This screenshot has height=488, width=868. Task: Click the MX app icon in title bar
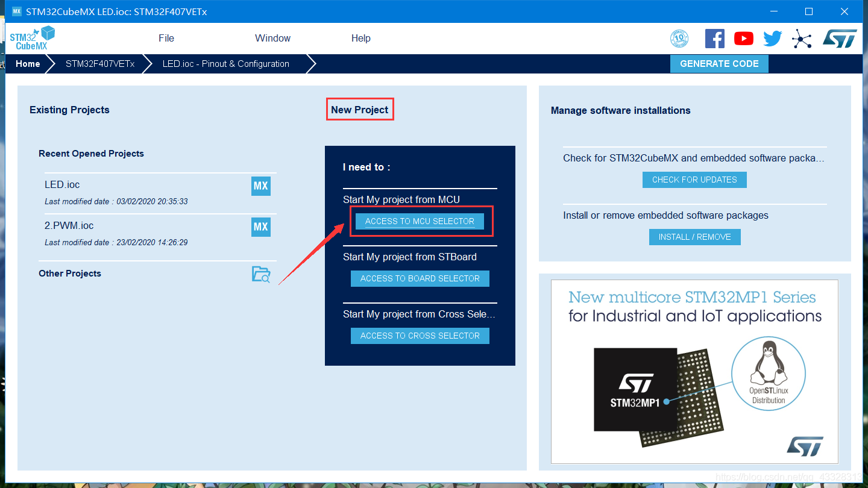tap(17, 11)
